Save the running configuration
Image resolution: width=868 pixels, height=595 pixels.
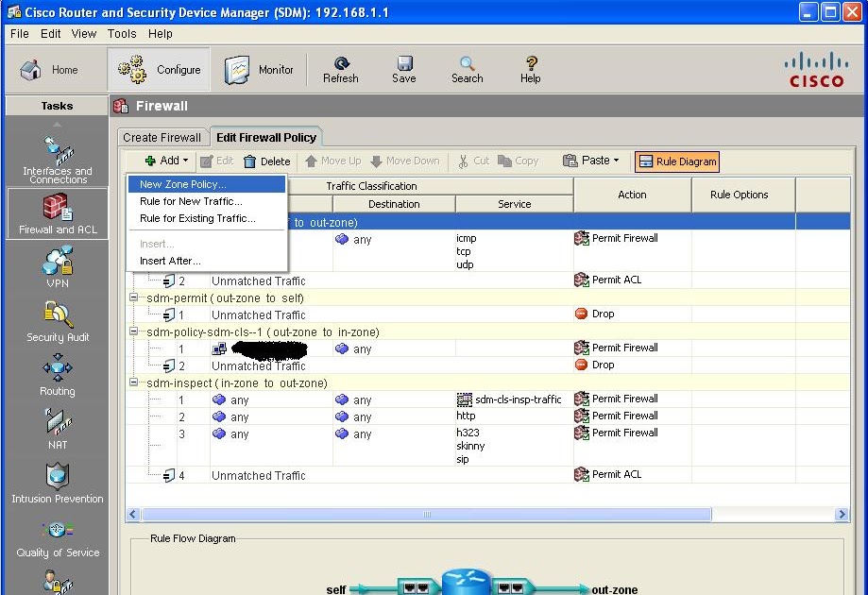pyautogui.click(x=404, y=70)
